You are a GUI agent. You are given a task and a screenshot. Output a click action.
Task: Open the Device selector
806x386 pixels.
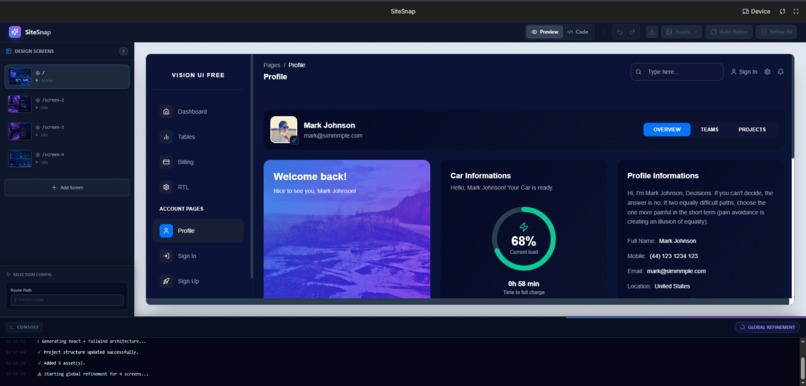point(756,11)
